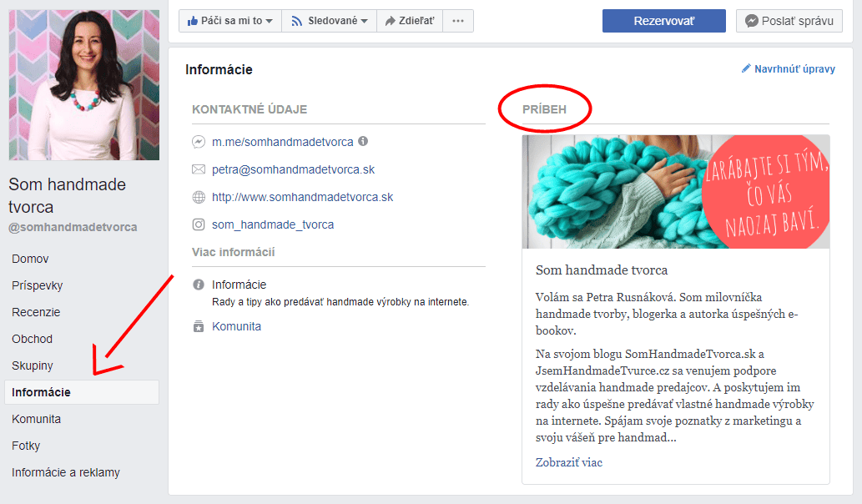Click the Rady a tipy description text
862x504 pixels.
pyautogui.click(x=340, y=302)
